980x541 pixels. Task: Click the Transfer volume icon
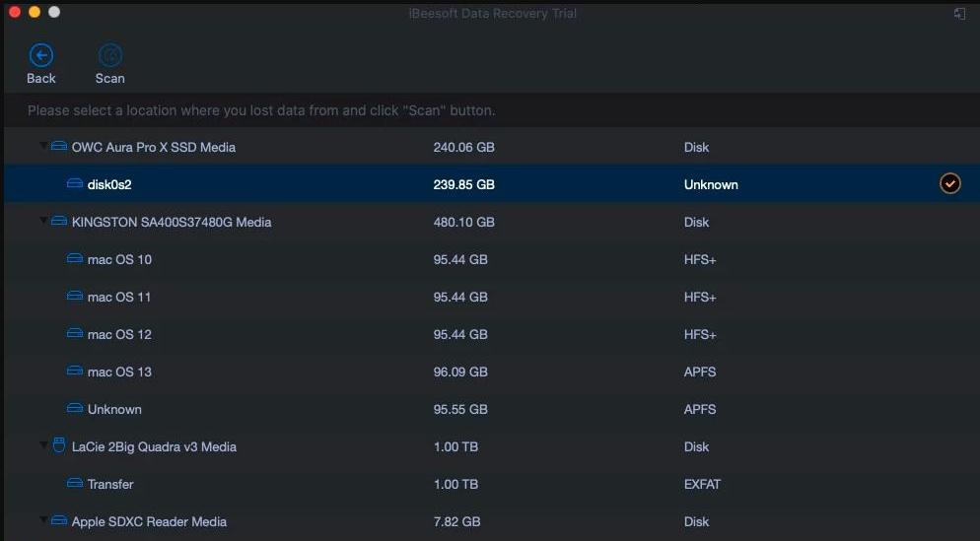(75, 483)
